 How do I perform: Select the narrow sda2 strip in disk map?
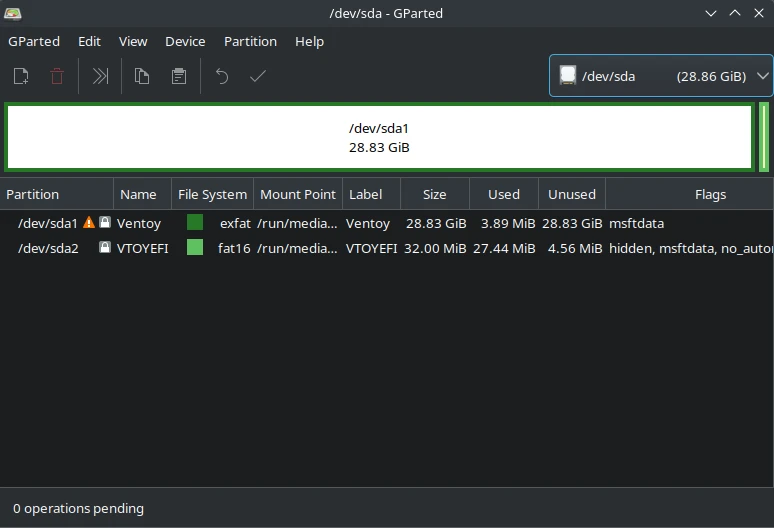pyautogui.click(x=764, y=137)
